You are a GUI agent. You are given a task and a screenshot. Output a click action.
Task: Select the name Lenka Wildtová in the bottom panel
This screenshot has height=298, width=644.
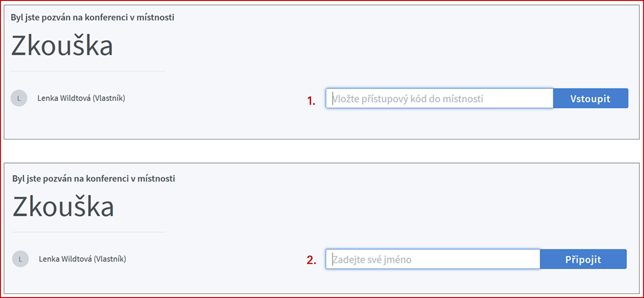[65, 259]
